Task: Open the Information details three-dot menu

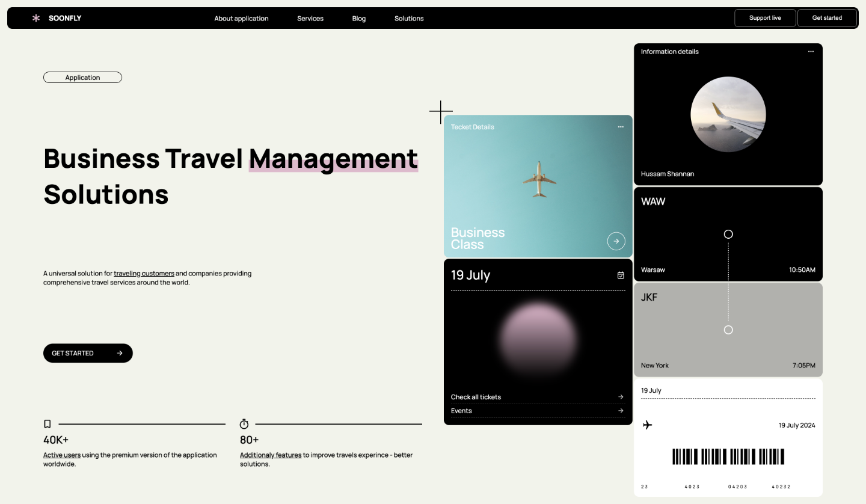Action: [x=811, y=52]
